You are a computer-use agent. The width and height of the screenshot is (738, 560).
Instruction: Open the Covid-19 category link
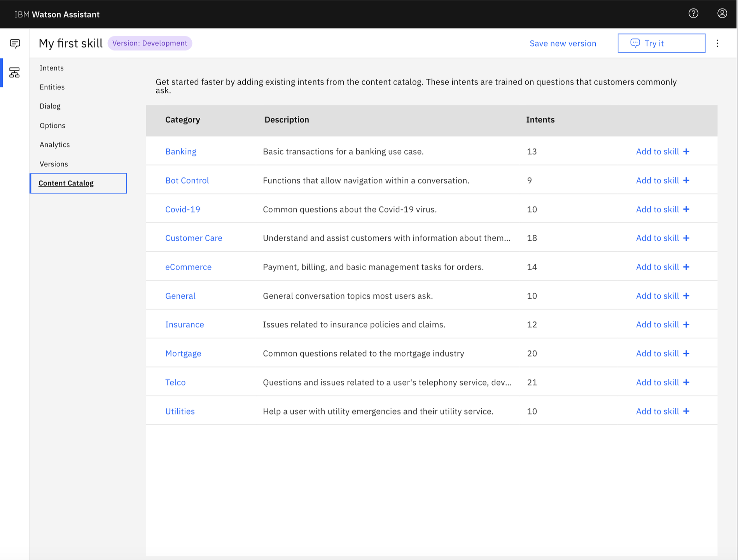pyautogui.click(x=183, y=209)
